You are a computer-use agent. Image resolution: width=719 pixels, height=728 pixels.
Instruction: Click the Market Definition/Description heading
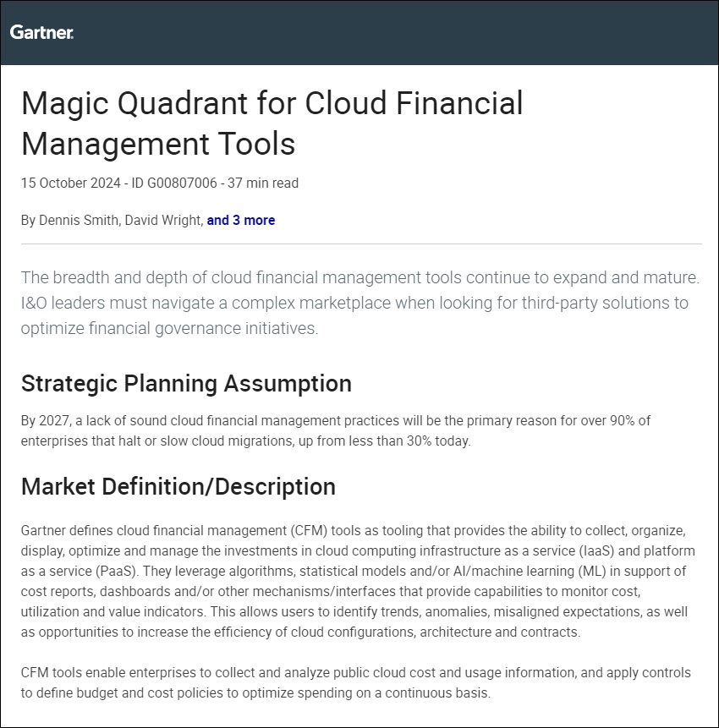pos(178,486)
